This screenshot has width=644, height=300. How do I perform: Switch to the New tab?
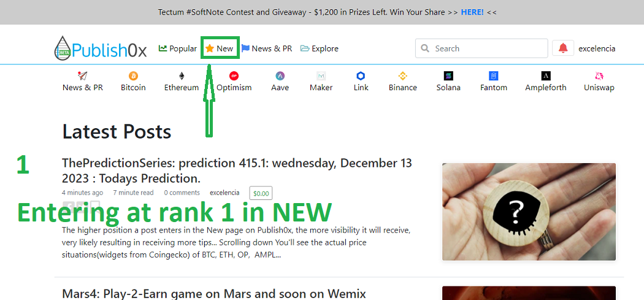point(220,48)
